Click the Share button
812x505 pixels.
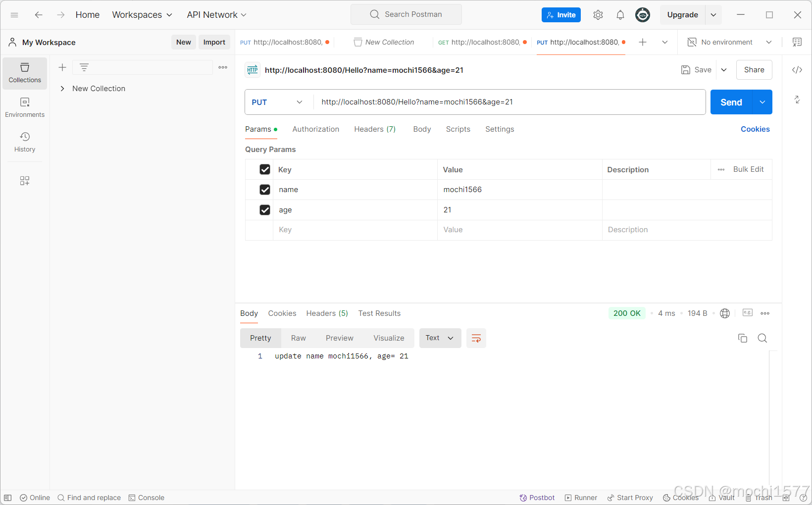[754, 70]
